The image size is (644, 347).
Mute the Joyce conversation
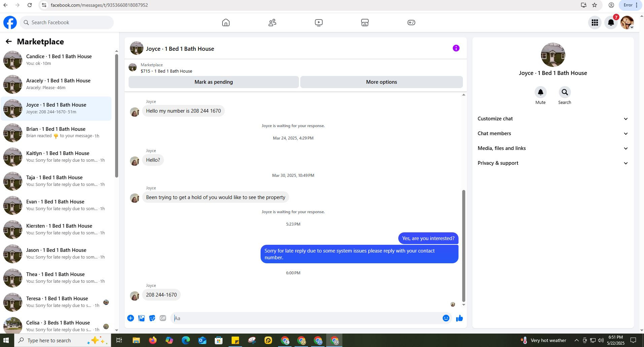pos(541,92)
